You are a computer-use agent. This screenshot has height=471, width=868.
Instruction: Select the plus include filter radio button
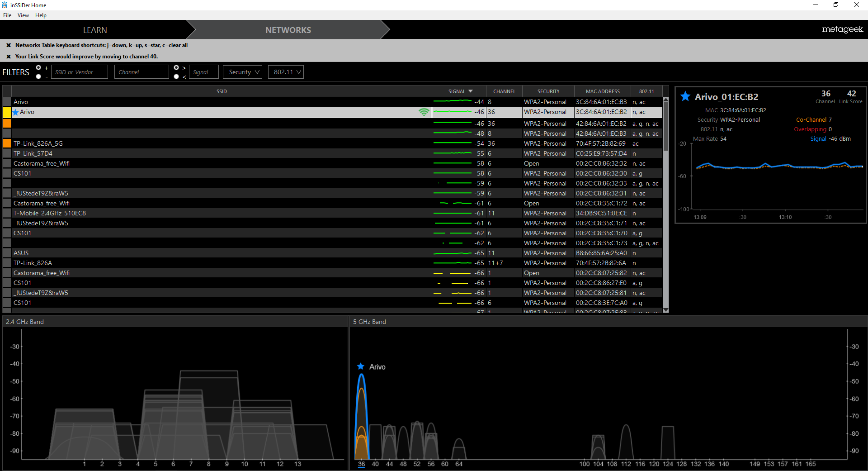[38, 68]
